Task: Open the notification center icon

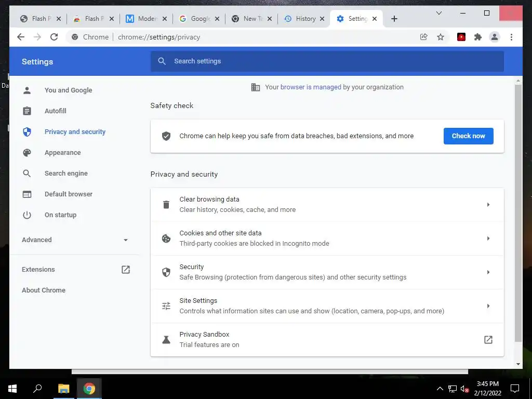Action: pos(515,389)
